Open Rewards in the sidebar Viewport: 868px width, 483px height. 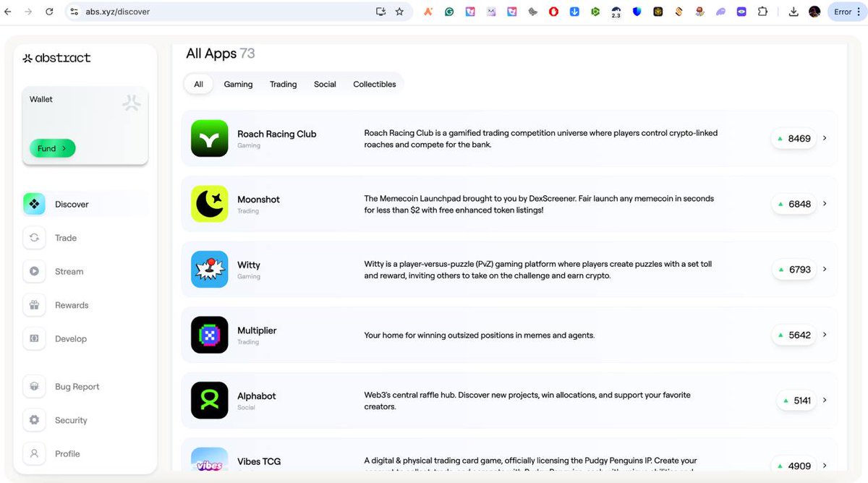pos(85,305)
